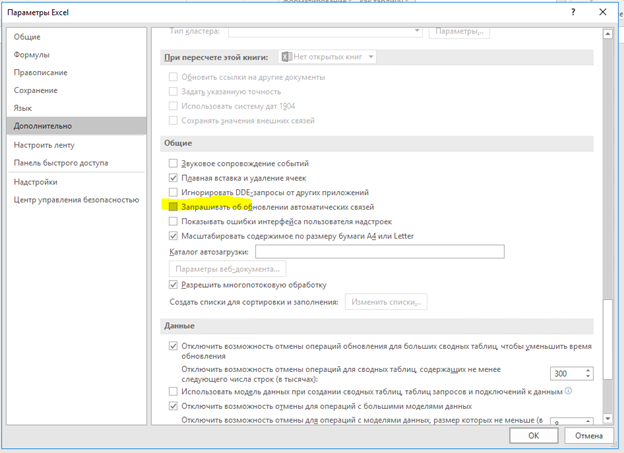The height and width of the screenshot is (453, 624).
Task: Click the Параметры button beside Тип кластера
Action: tap(459, 32)
